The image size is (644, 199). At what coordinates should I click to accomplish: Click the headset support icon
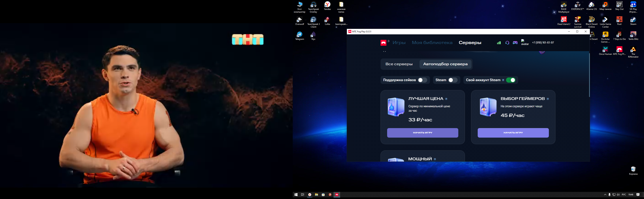click(x=507, y=43)
